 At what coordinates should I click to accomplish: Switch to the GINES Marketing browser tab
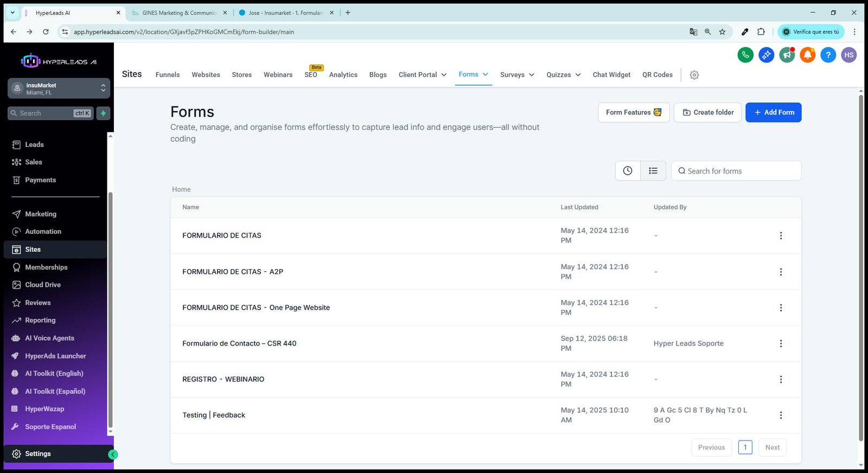[179, 12]
